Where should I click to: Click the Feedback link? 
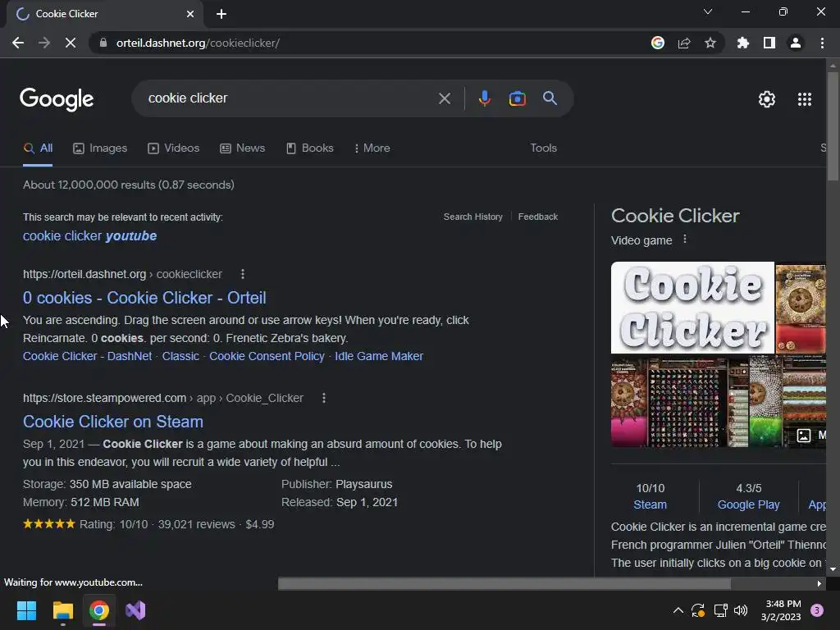[538, 217]
